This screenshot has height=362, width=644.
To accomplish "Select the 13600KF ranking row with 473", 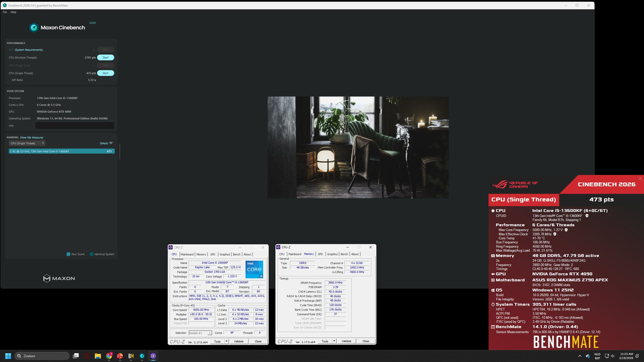I will click(62, 151).
